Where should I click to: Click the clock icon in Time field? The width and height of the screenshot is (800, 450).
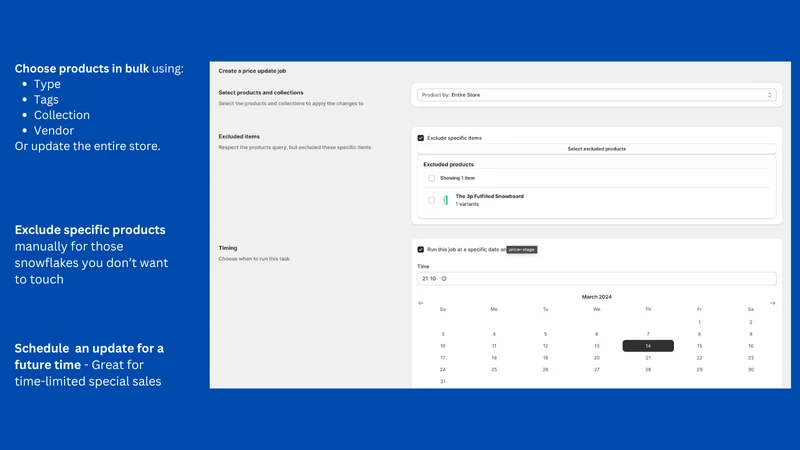[444, 279]
